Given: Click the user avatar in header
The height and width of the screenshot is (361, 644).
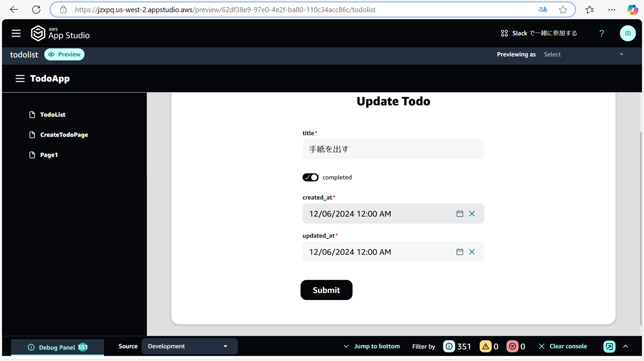Looking at the screenshot, I should point(627,33).
